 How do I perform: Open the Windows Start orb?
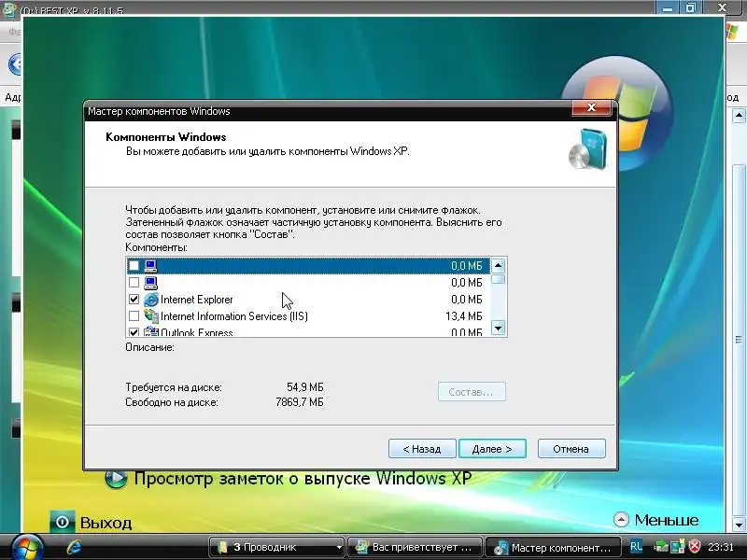pos(27,548)
